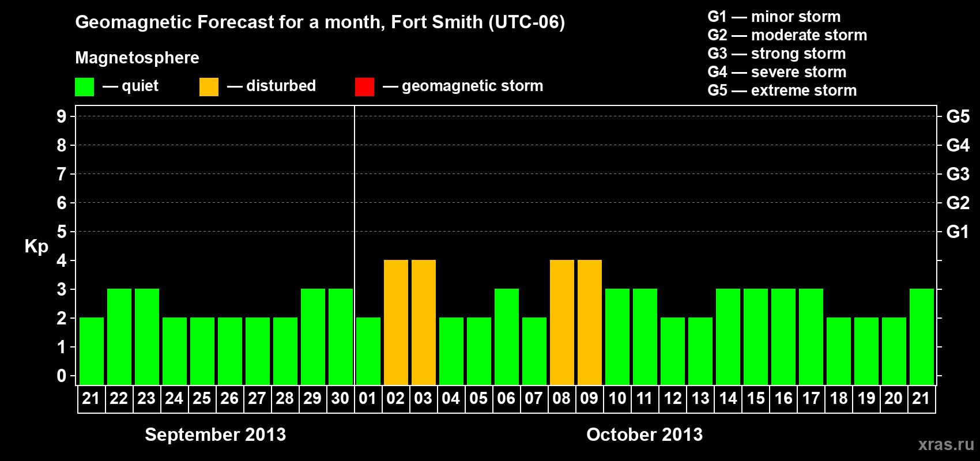This screenshot has height=461, width=980.
Task: Click the Kp axis value 0
Action: tap(62, 376)
